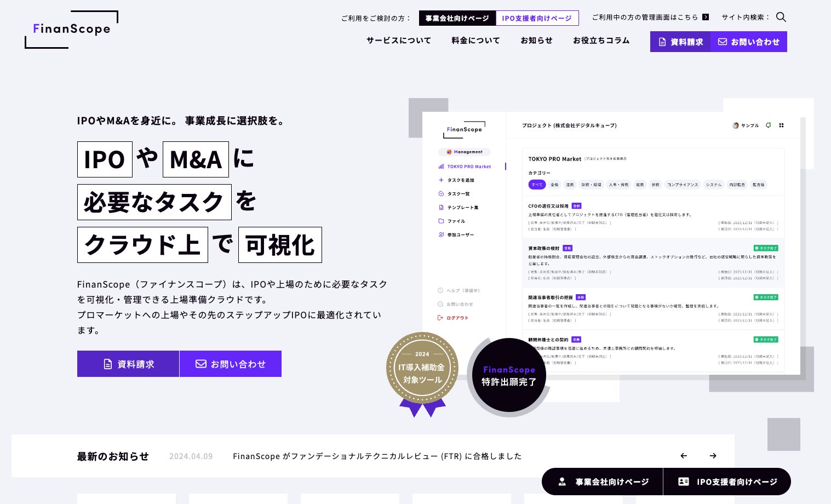Open サービスについて menu
This screenshot has width=831, height=504.
click(399, 41)
